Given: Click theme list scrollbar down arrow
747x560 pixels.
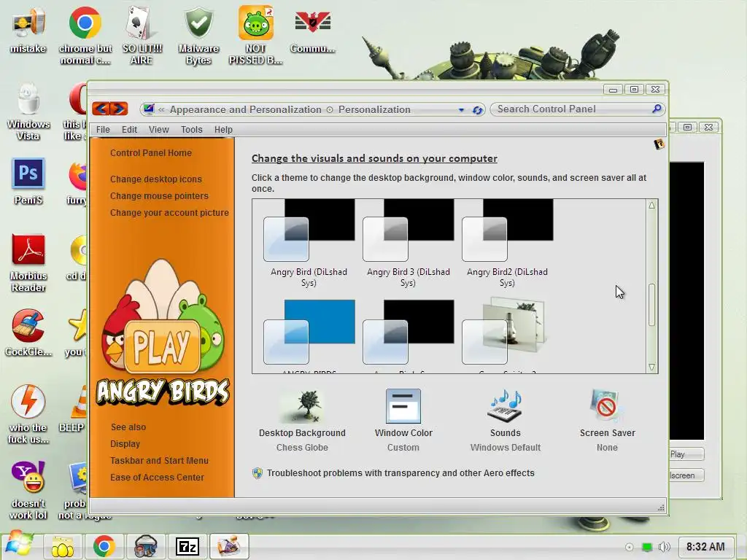Looking at the screenshot, I should [x=651, y=367].
